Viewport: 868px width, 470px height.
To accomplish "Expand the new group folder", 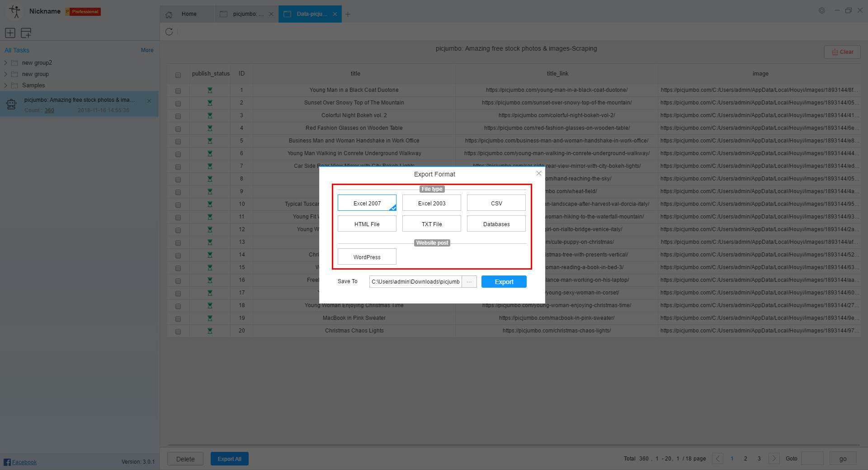I will click(5, 74).
